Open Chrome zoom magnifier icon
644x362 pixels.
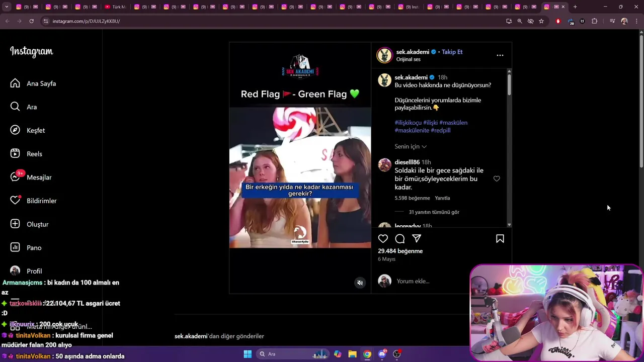point(520,21)
